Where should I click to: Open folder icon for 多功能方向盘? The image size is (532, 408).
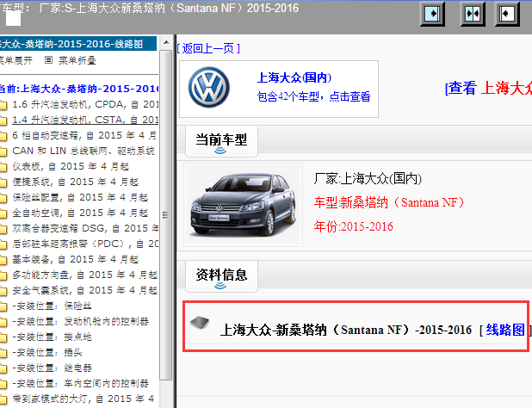pos(3,275)
